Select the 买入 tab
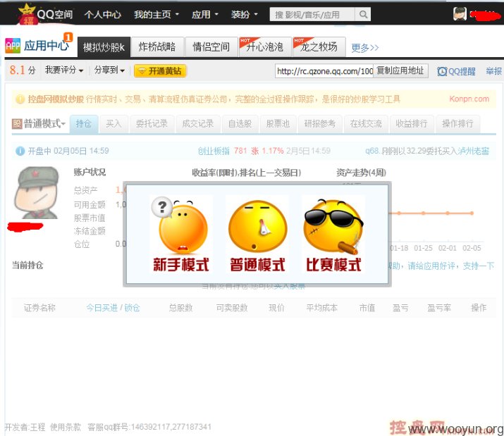This screenshot has width=504, height=436. (113, 124)
